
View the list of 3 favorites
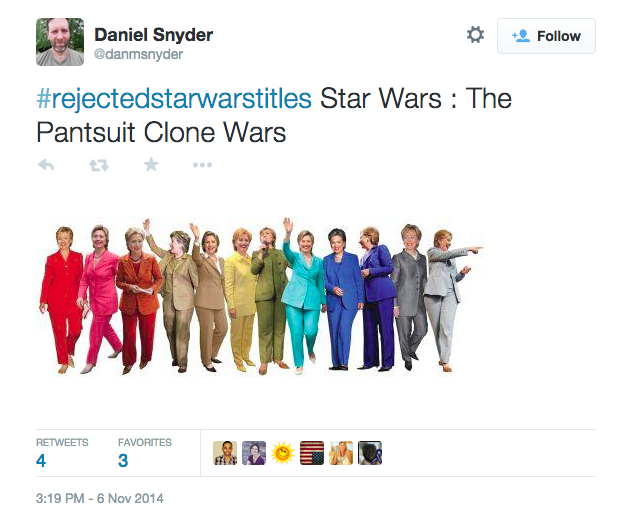pyautogui.click(x=145, y=454)
